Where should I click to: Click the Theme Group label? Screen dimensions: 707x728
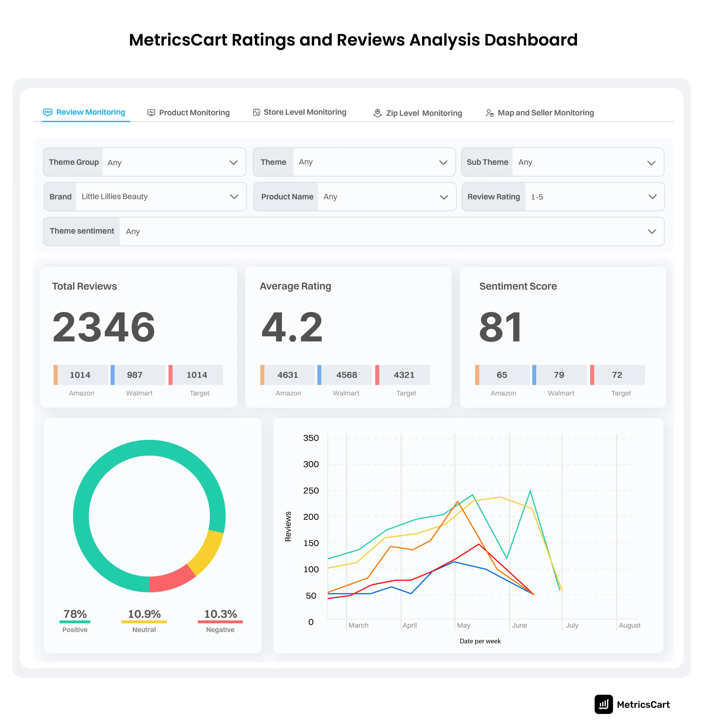coord(74,162)
